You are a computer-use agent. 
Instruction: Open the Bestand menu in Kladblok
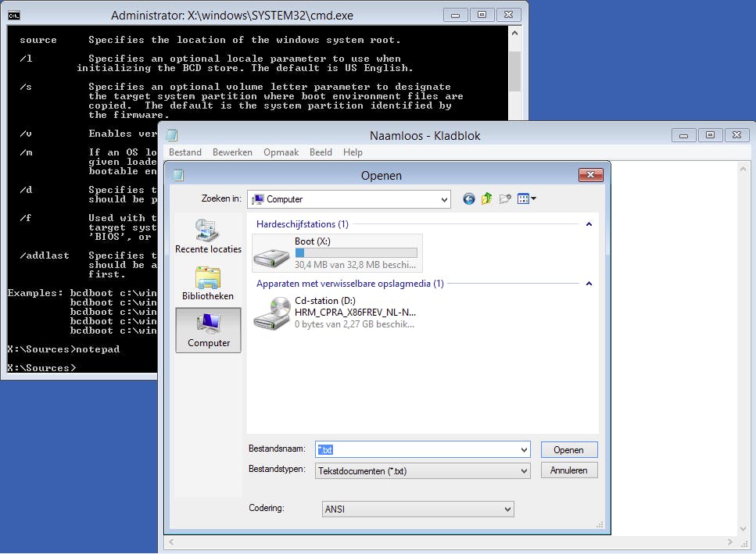[185, 152]
